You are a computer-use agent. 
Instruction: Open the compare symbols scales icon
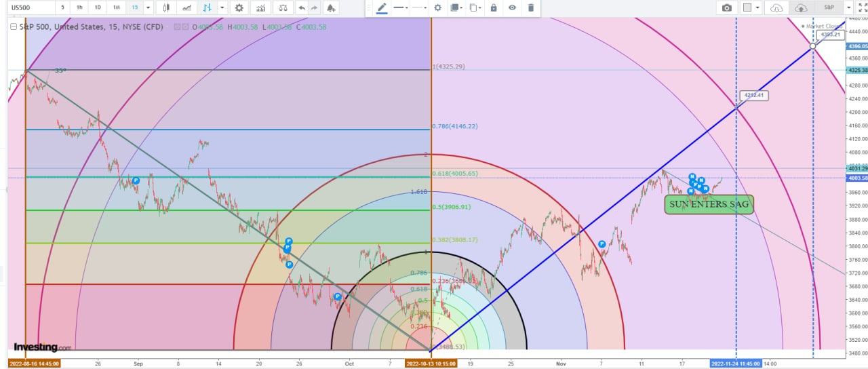tap(283, 7)
